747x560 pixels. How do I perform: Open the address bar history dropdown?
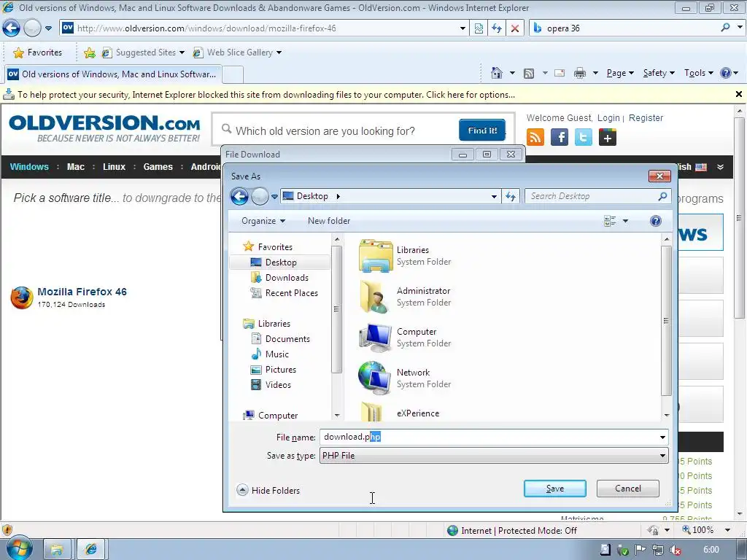[x=462, y=28]
